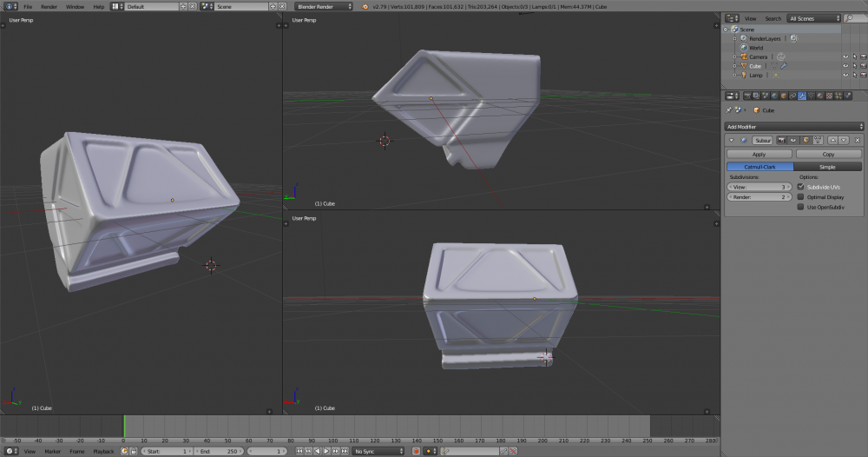Click the Apply button for the modifier

click(759, 154)
